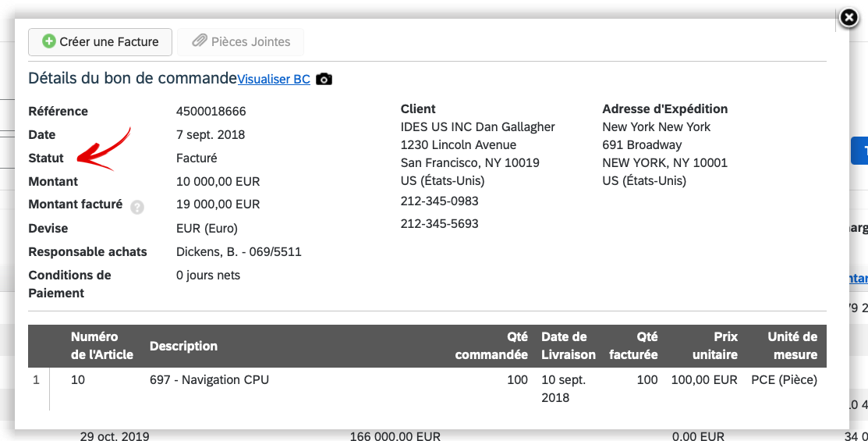
Task: Click the Qté commandée column header
Action: point(491,346)
